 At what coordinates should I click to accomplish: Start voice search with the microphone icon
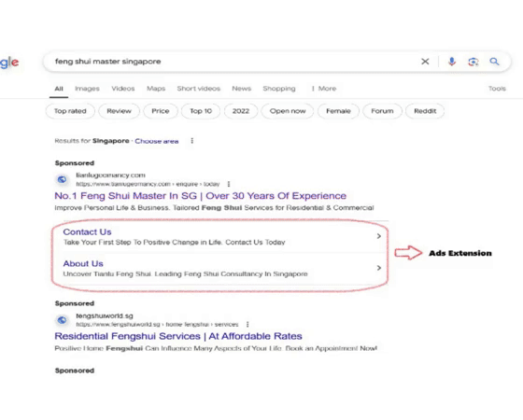pos(452,62)
